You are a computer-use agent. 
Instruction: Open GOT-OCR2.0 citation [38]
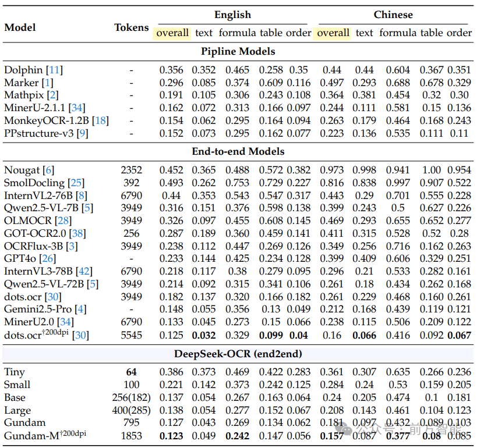[77, 233]
